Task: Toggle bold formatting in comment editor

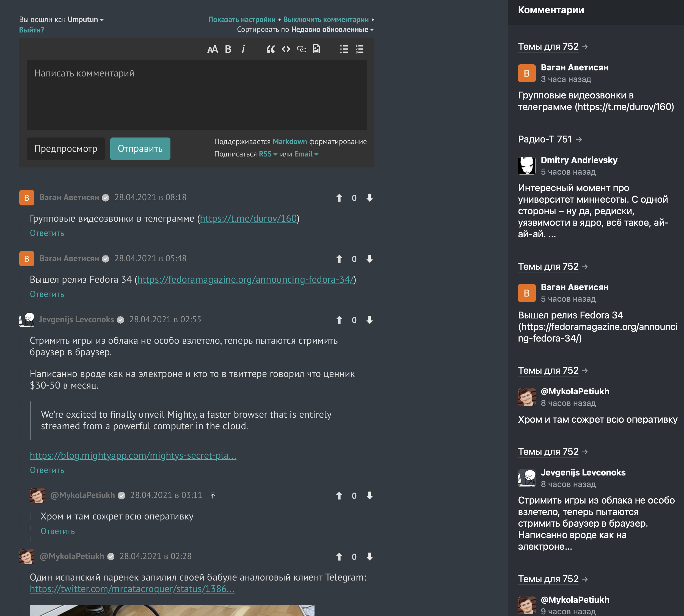Action: tap(228, 50)
